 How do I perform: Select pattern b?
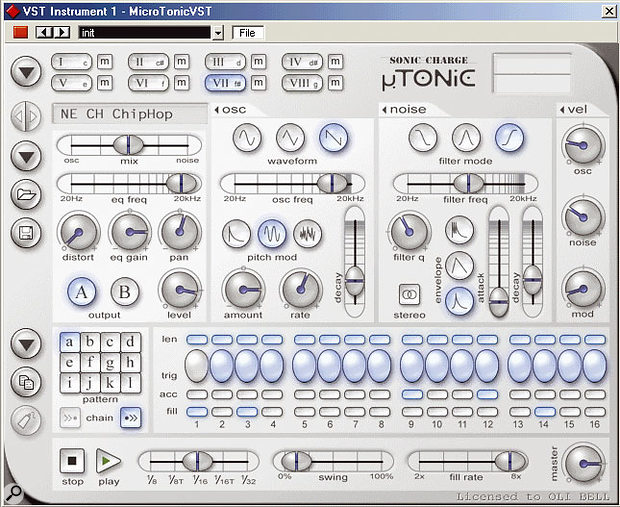pyautogui.click(x=90, y=342)
